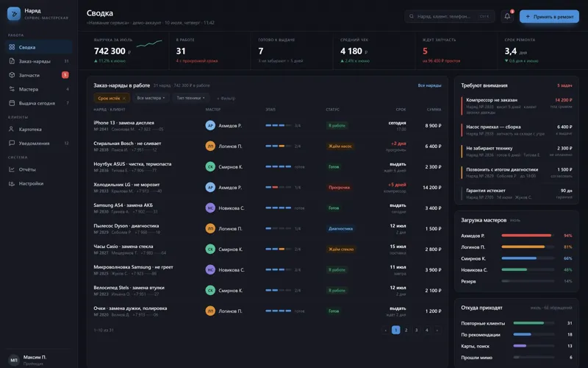This screenshot has width=588, height=368.
Task: Click Ахмедов Р. workload bar
Action: click(x=527, y=236)
